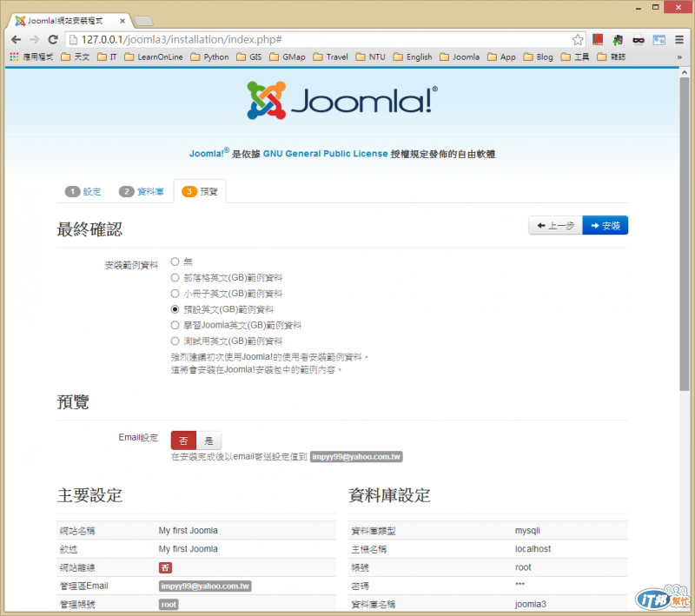Screen dimensions: 695x616
Task: Open the Travel bookmark folder
Action: pyautogui.click(x=331, y=56)
